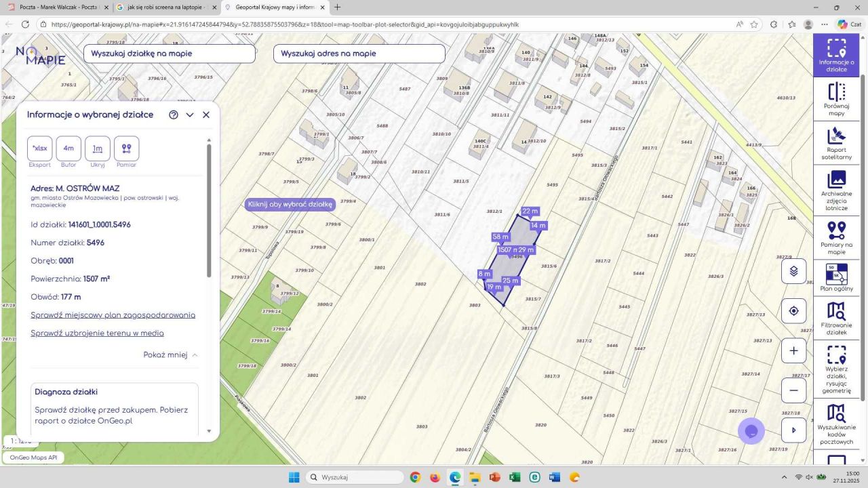The width and height of the screenshot is (868, 488).
Task: Switch to the 'jak się robi screena' tab
Action: [167, 7]
